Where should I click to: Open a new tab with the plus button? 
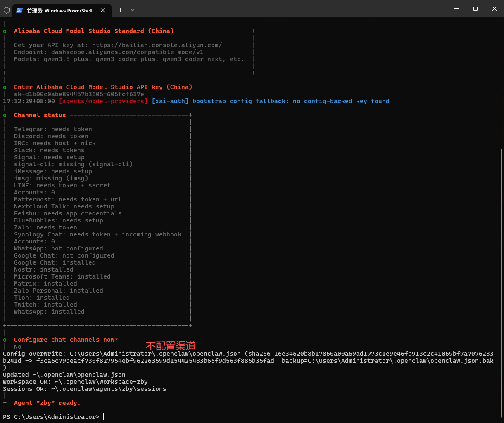pyautogui.click(x=120, y=10)
